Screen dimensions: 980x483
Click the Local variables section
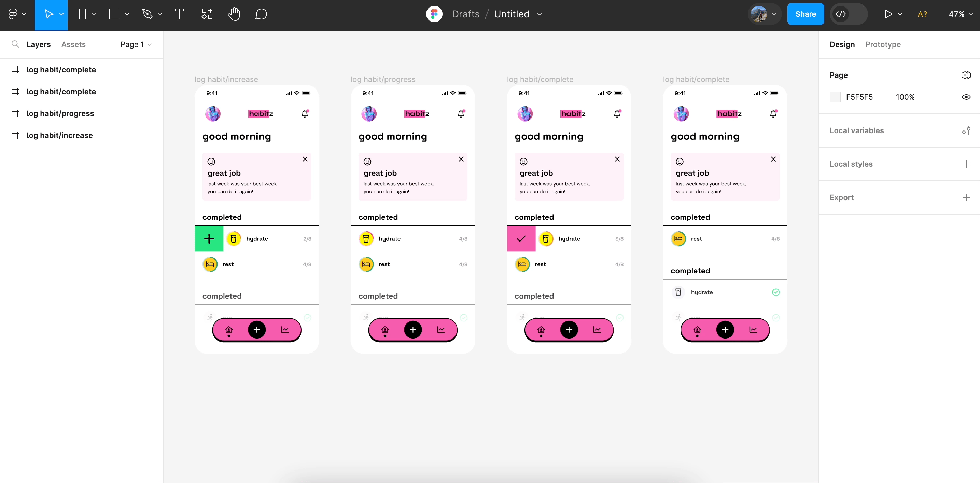857,130
